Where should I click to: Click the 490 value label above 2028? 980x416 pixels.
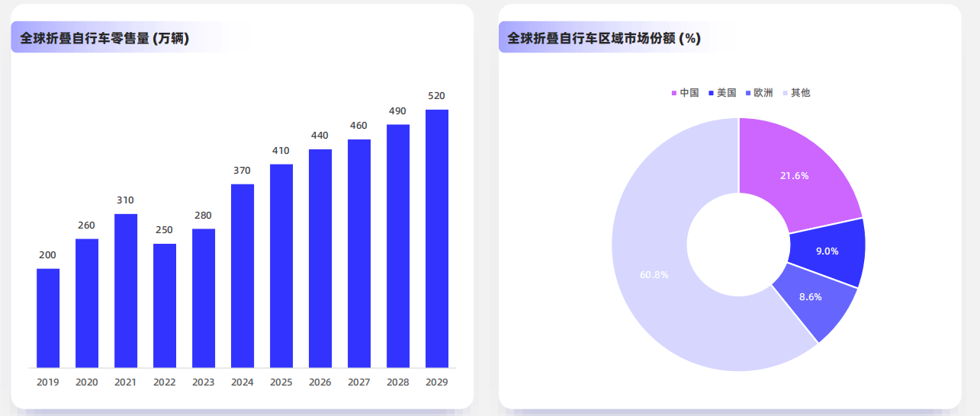[398, 111]
